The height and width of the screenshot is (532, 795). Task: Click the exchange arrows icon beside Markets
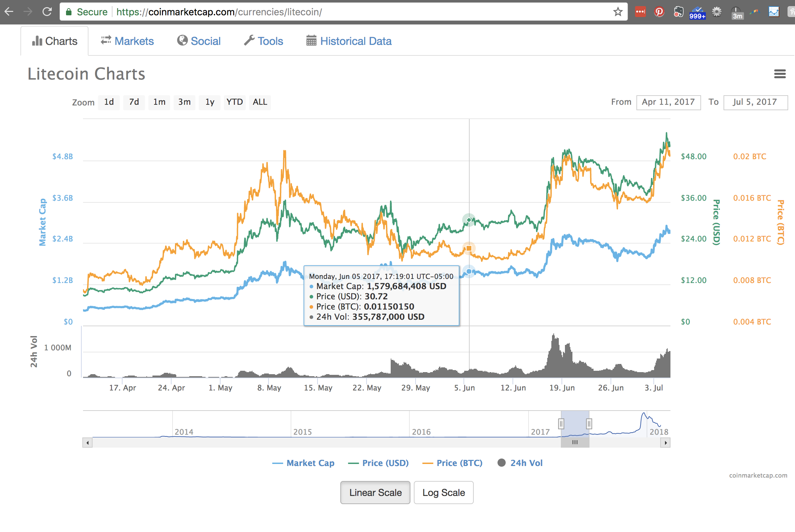pos(106,40)
